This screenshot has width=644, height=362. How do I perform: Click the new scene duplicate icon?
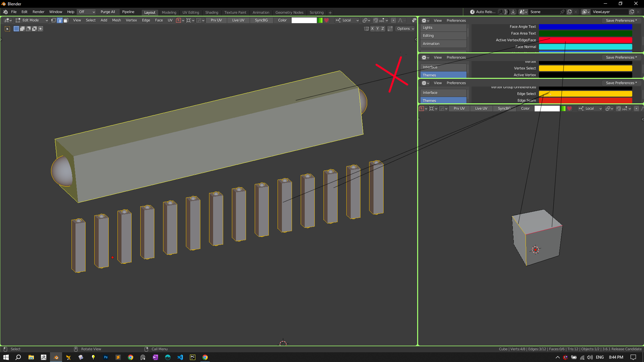pos(569,12)
